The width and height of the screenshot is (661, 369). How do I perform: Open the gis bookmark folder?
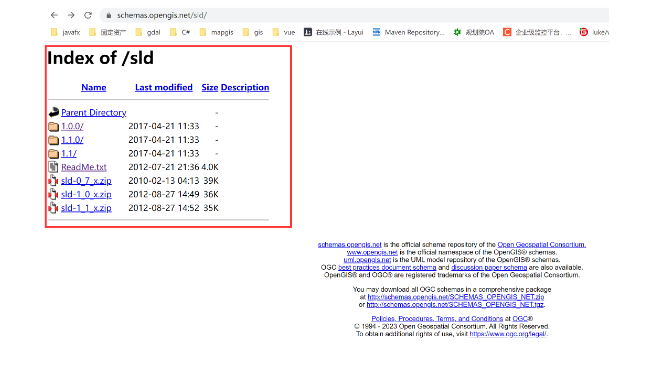coord(253,32)
